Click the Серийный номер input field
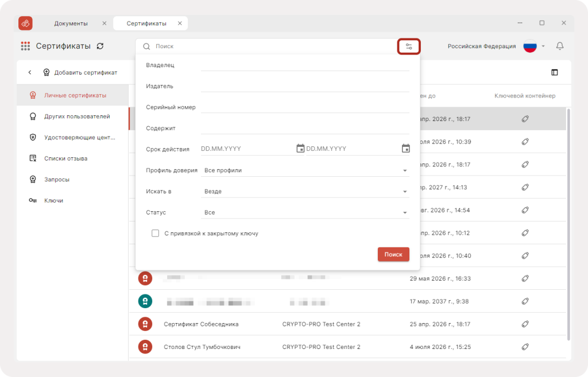This screenshot has height=377, width=588. [x=305, y=107]
